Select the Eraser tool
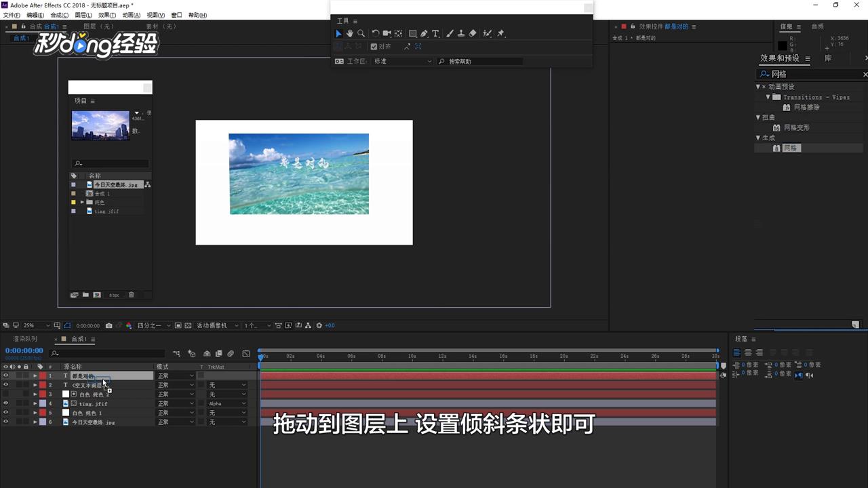Image resolution: width=868 pixels, height=488 pixels. (x=473, y=33)
